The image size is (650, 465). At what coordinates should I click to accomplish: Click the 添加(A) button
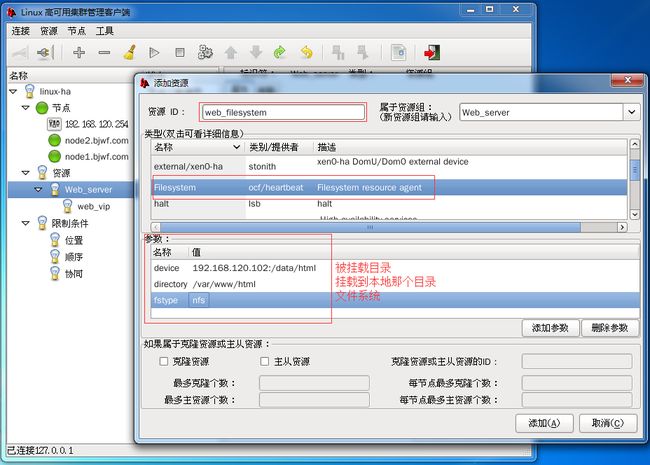coord(544,423)
